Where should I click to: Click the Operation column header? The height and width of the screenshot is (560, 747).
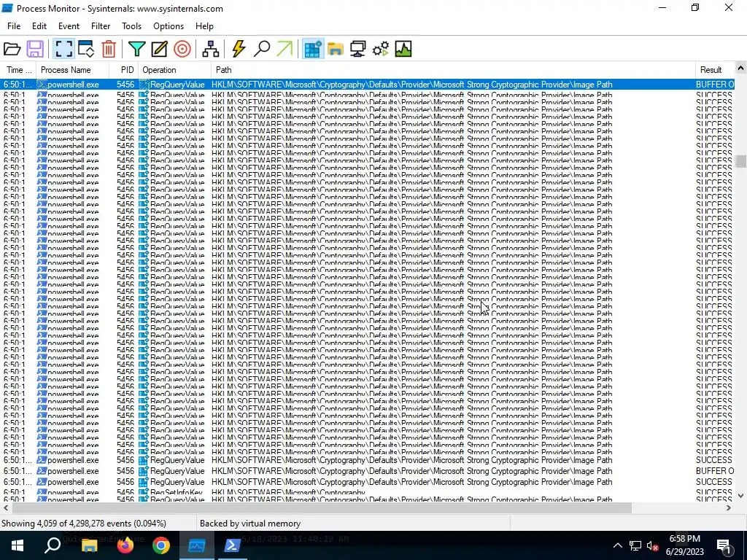point(174,70)
